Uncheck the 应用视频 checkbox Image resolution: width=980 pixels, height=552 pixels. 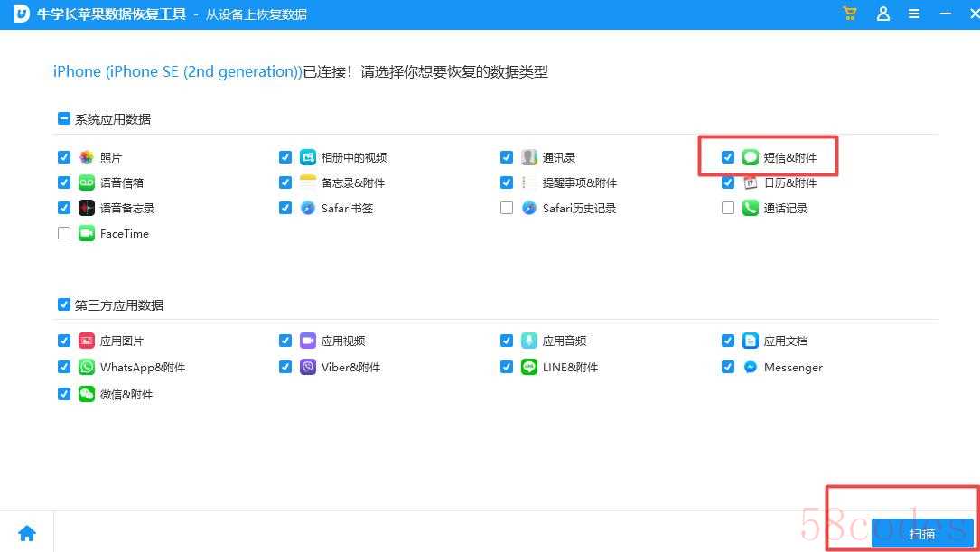[285, 340]
